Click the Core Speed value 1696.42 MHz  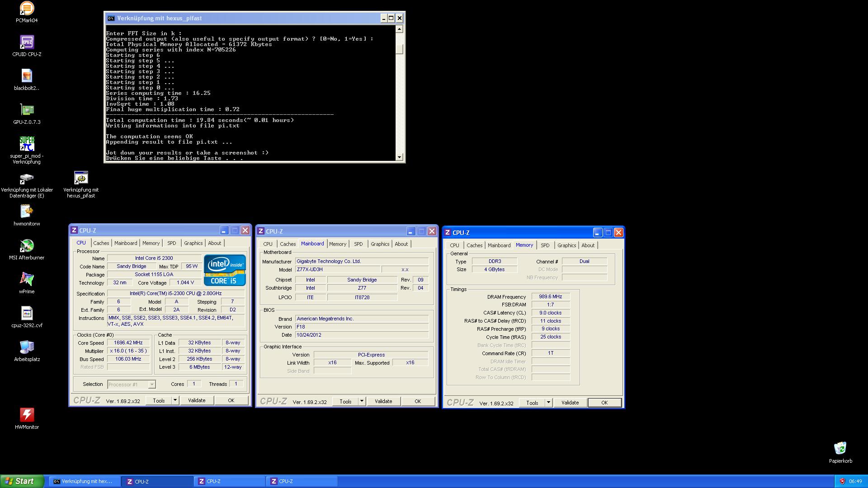coord(128,343)
